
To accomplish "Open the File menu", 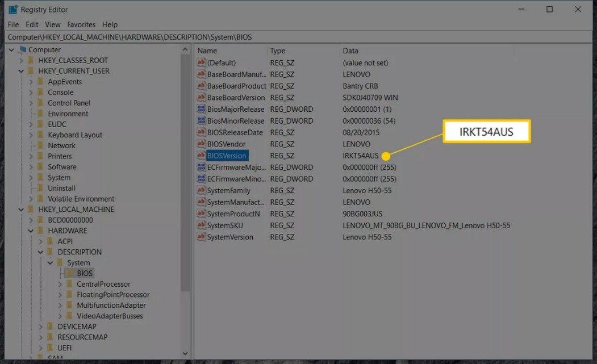I will (x=13, y=24).
